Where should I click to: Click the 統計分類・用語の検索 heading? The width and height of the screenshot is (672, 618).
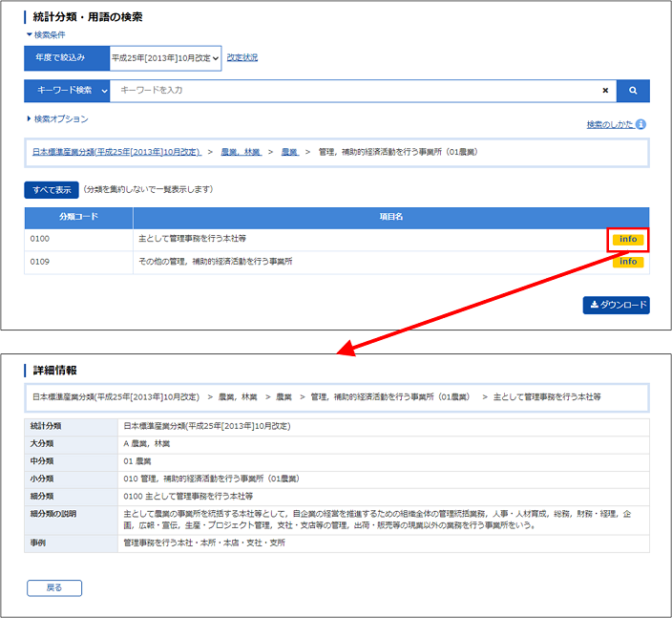88,17
